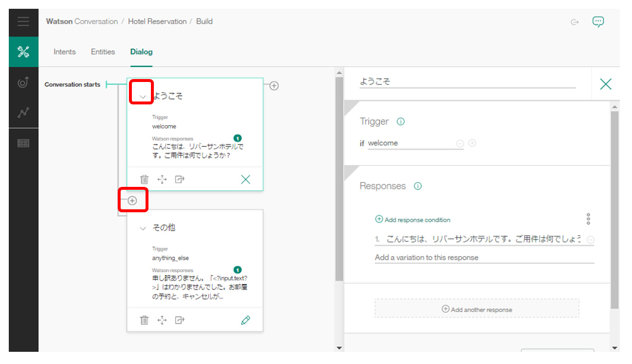Switch to the Entities tab
Viewport: 632px width, 364px height.
pyautogui.click(x=103, y=52)
